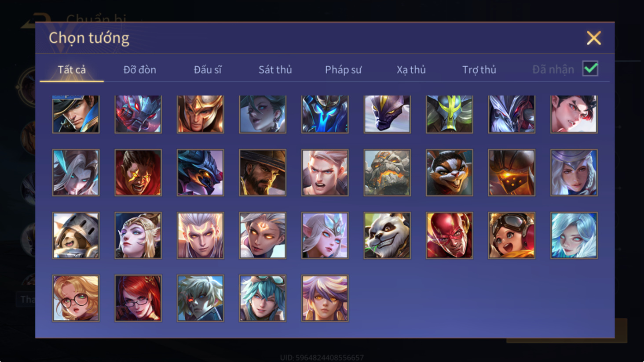Image resolution: width=644 pixels, height=362 pixels.
Task: Open the Sát thủ tab
Action: [275, 69]
